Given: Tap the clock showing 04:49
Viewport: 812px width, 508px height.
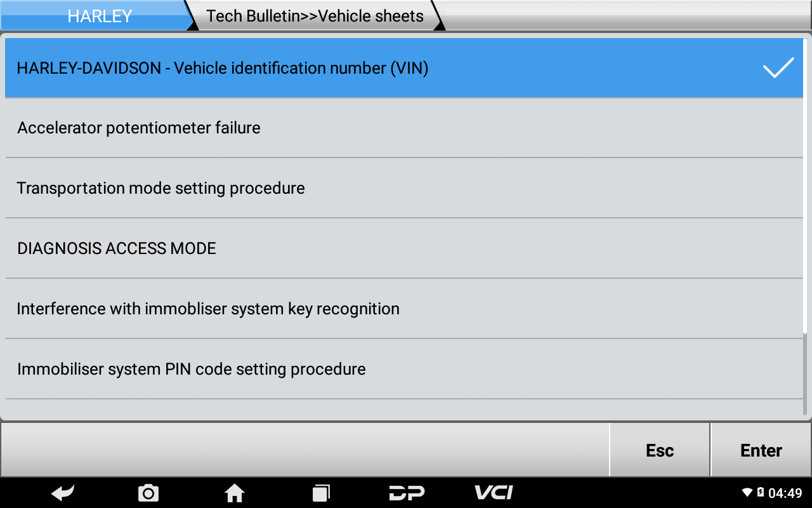Looking at the screenshot, I should (785, 493).
